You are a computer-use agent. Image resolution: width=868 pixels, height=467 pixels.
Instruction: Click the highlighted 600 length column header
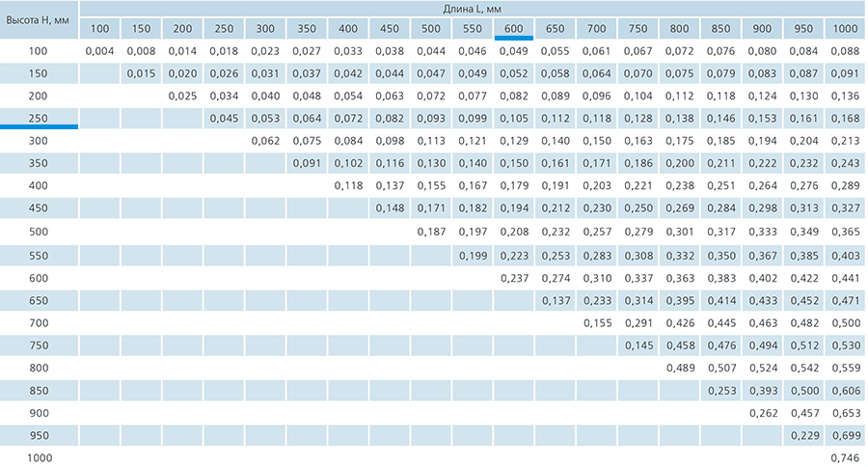tap(514, 29)
